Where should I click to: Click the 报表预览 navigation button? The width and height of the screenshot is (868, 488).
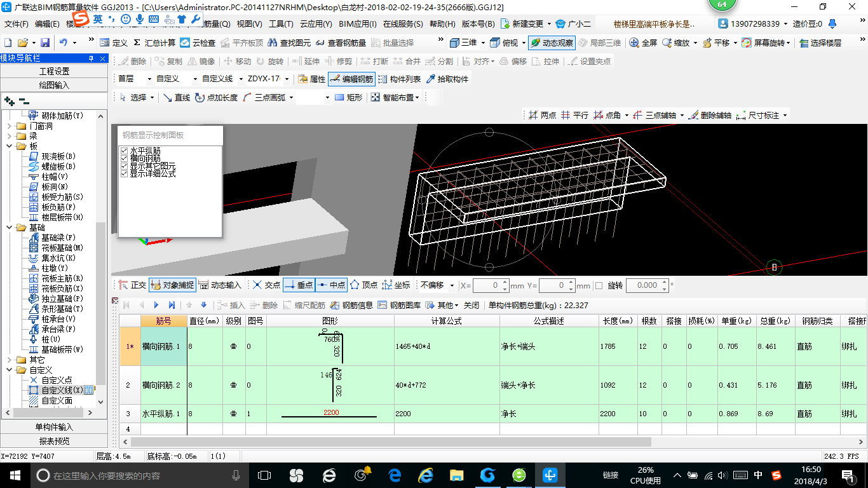[54, 441]
